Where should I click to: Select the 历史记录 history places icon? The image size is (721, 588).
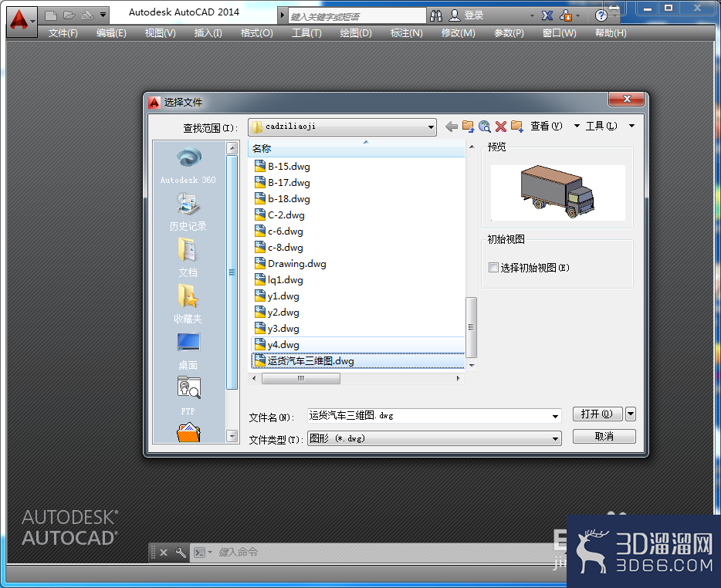click(x=188, y=212)
